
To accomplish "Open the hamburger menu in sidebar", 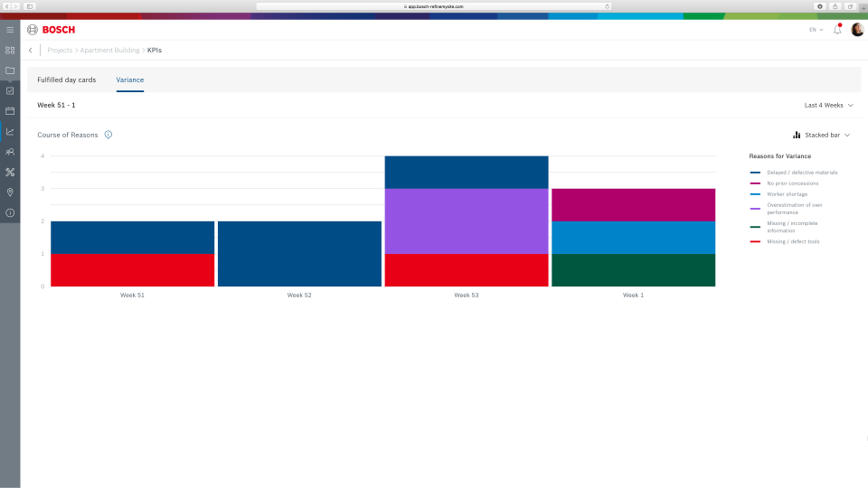I will pos(10,30).
